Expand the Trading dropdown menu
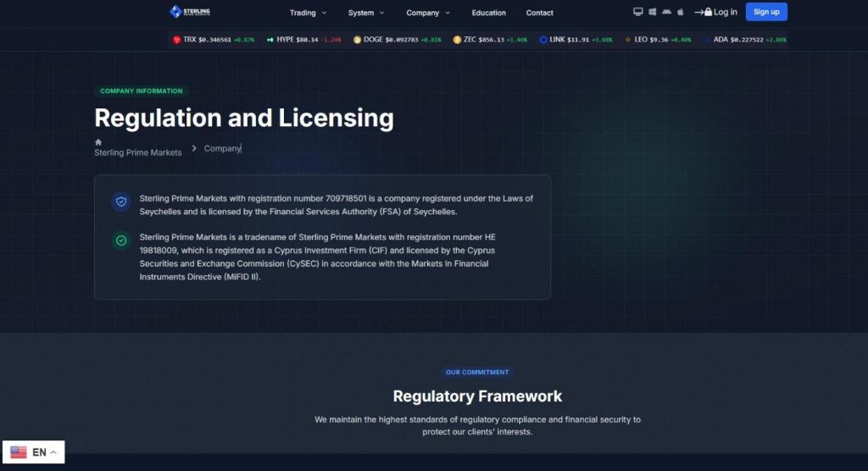This screenshot has height=471, width=868. point(308,13)
